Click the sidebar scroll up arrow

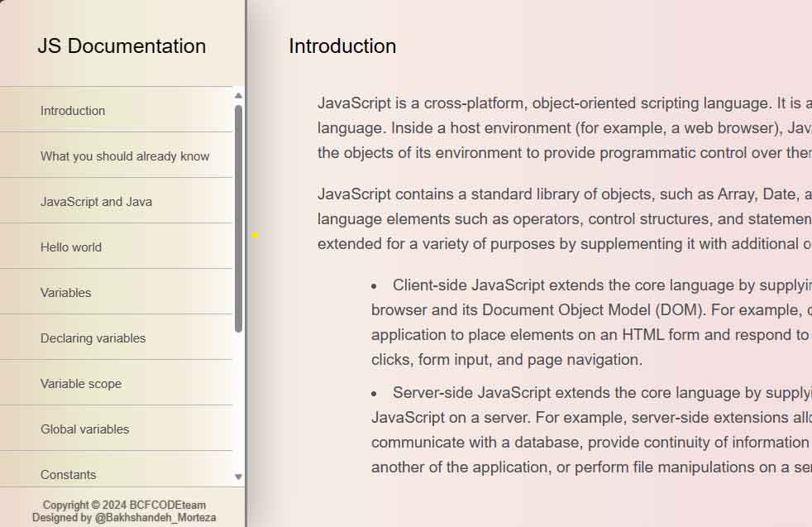(x=239, y=95)
